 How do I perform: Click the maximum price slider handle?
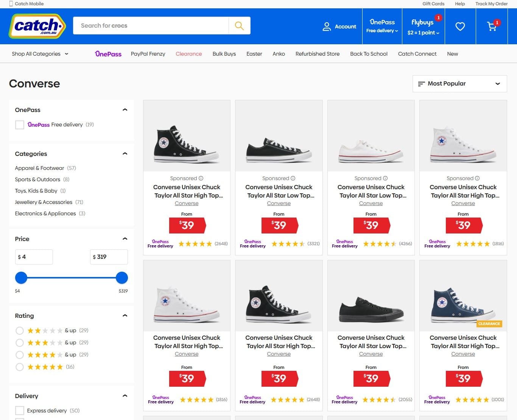(122, 278)
